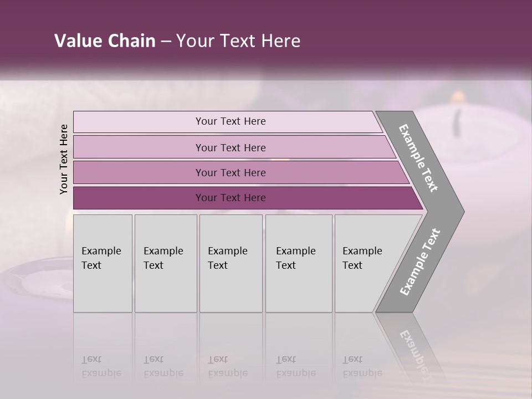Click the bold "Value Chain" title words

105,41
